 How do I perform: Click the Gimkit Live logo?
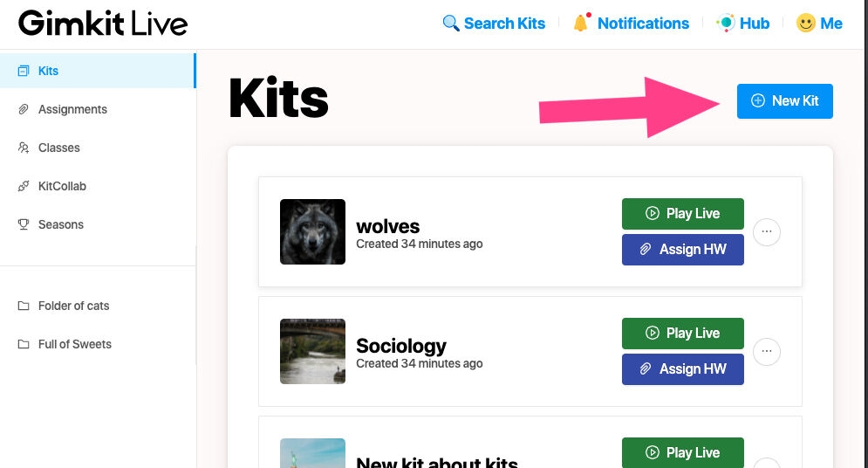[103, 24]
